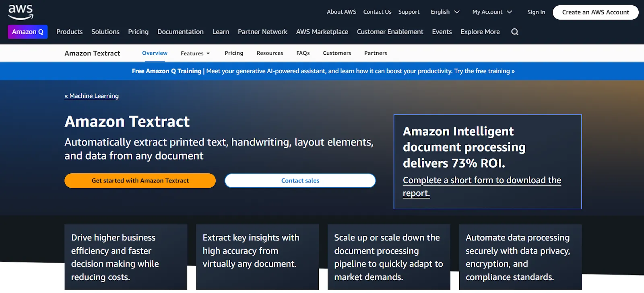Click 'Complete a short form to download' link
The image size is (644, 293).
(482, 186)
